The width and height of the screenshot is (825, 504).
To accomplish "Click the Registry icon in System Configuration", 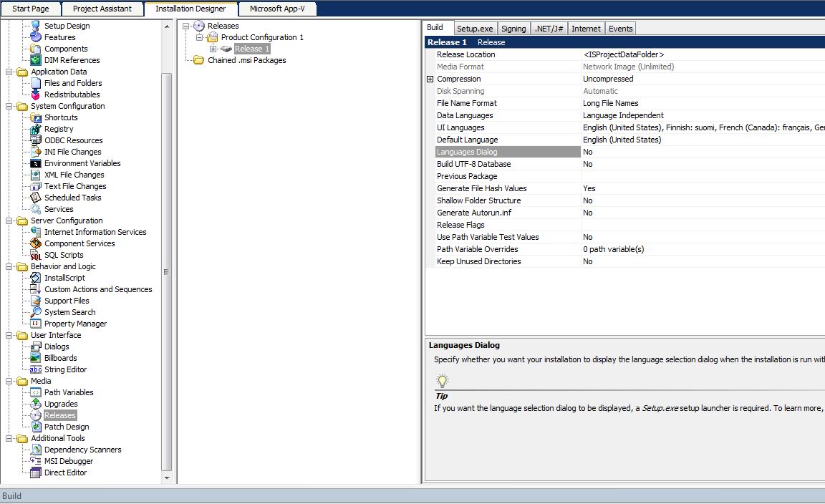I will 36,129.
